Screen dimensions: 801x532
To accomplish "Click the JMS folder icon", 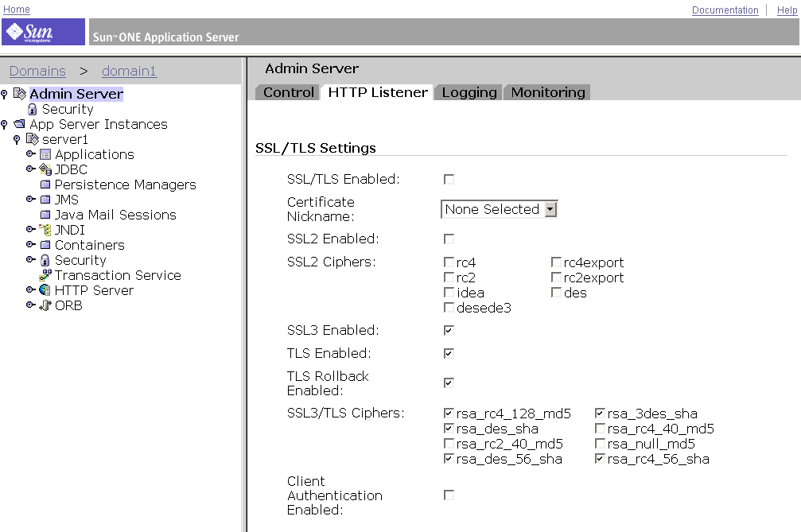I will coord(45,200).
